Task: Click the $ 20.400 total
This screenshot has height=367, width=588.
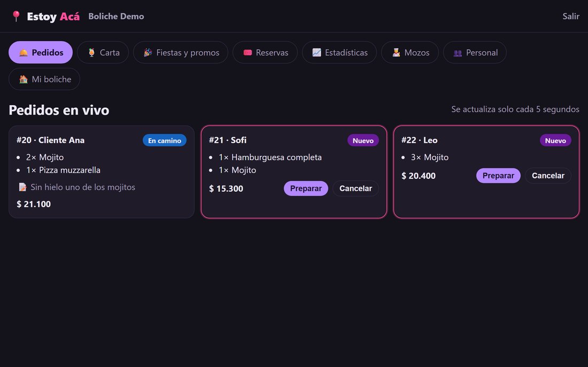Action: point(419,175)
